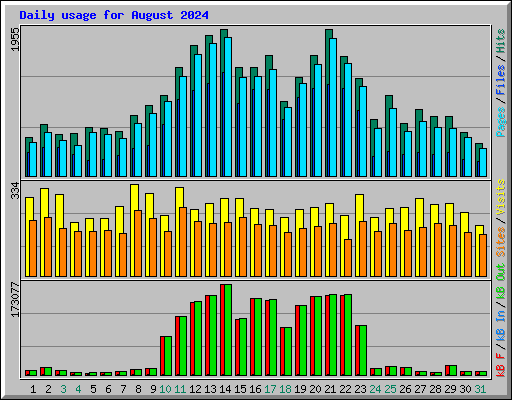Click the 173077 kB axis label
Screen dimensions: 512x400
[15, 300]
